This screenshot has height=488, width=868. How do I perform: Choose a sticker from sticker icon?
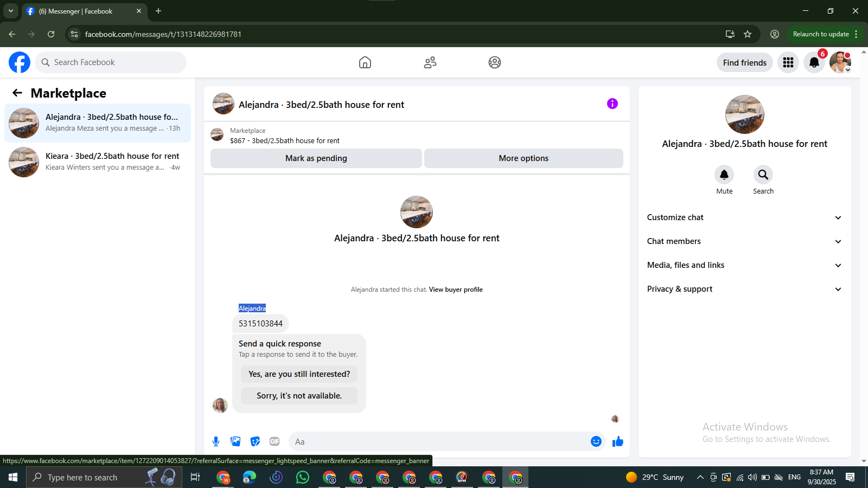255,441
